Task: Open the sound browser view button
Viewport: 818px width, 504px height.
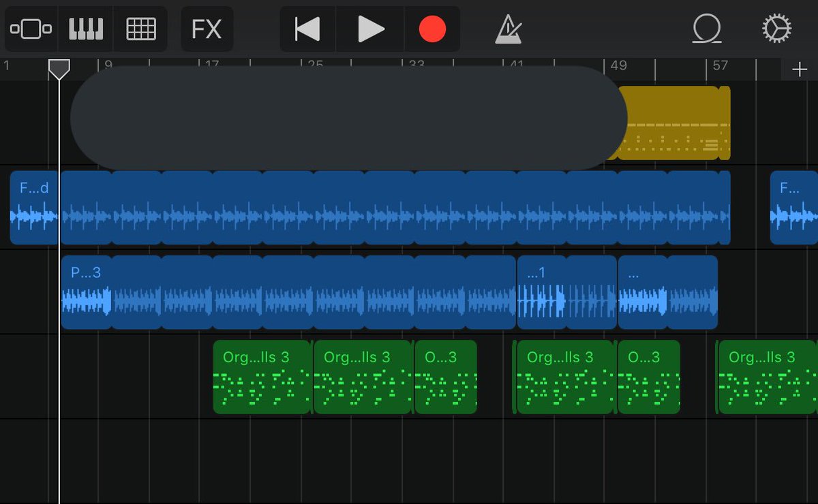Action: tap(31, 29)
